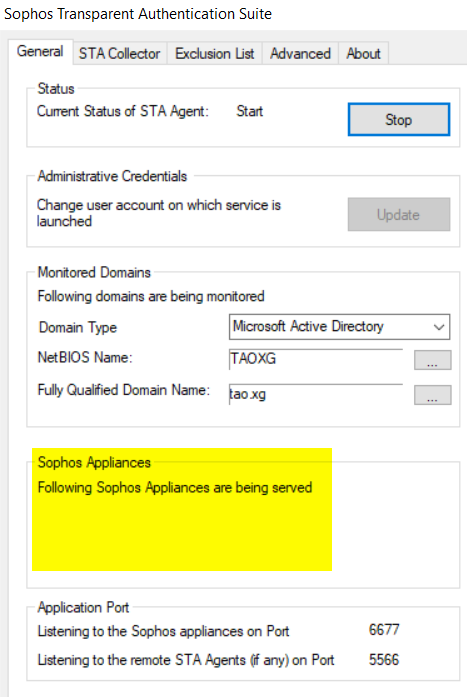This screenshot has height=697, width=467.
Task: Click the Sophos appliances port number 6677
Action: [384, 630]
